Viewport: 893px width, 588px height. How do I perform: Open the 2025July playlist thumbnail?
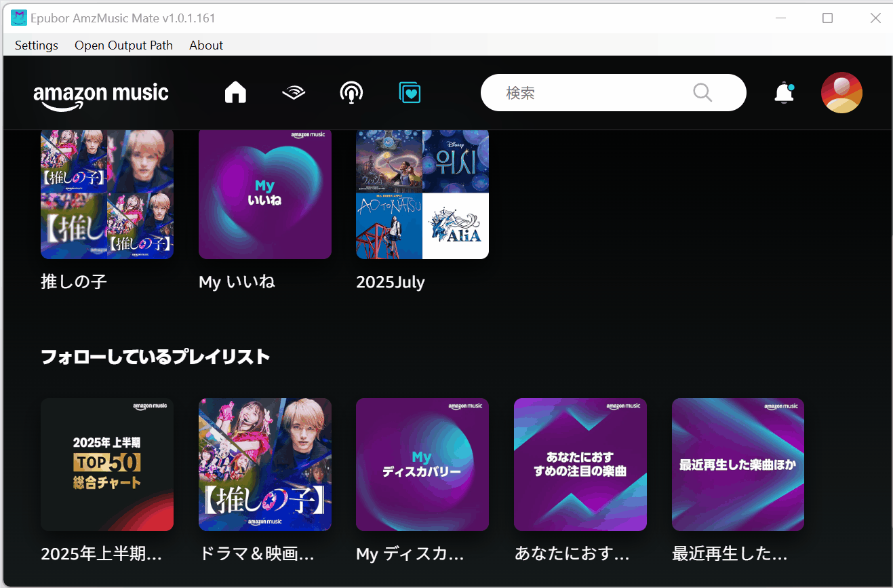(422, 194)
